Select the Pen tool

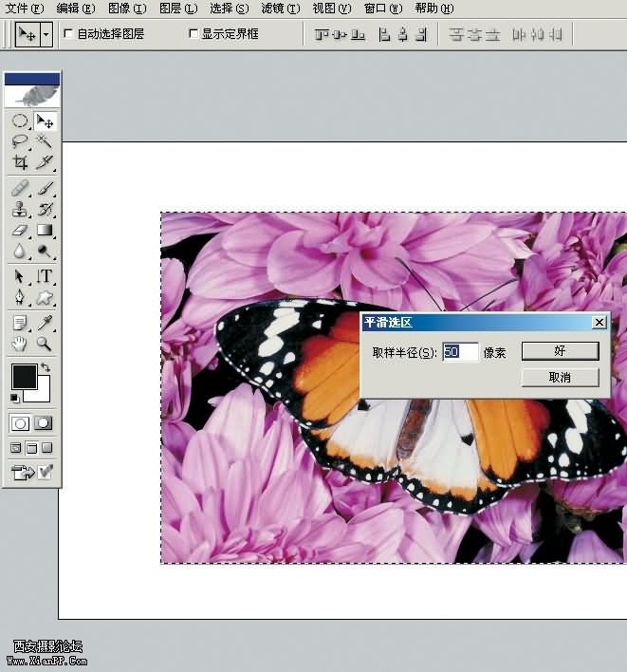pos(20,297)
